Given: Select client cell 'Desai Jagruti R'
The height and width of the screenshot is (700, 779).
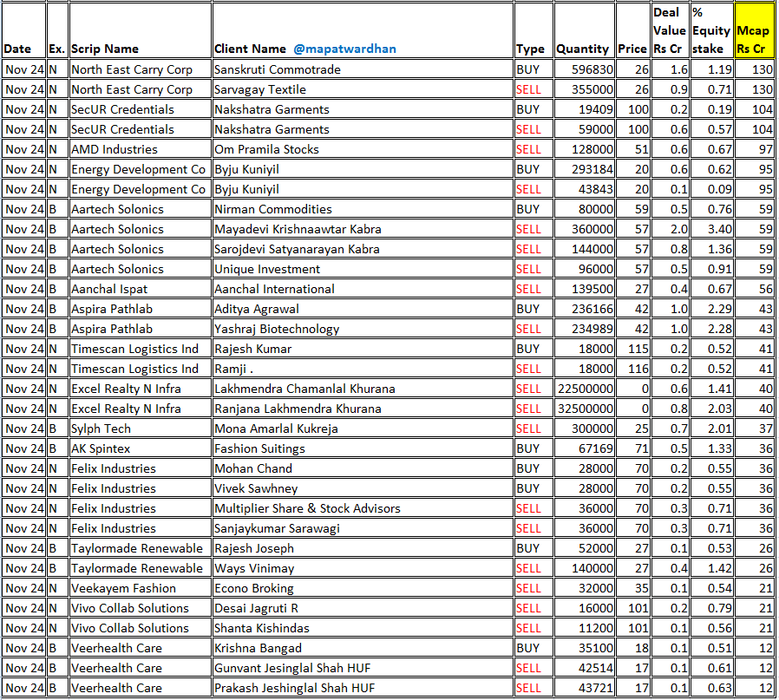Looking at the screenshot, I should pos(363,608).
